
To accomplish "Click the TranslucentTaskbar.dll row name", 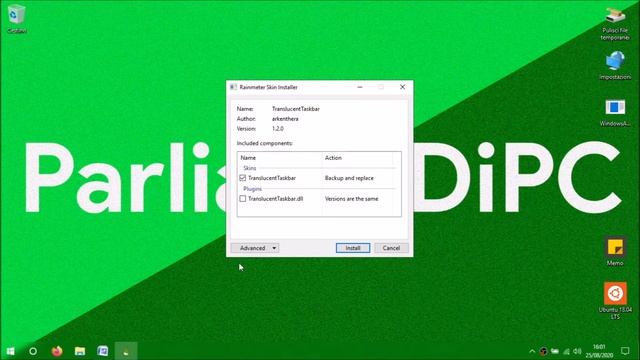I will [276, 199].
